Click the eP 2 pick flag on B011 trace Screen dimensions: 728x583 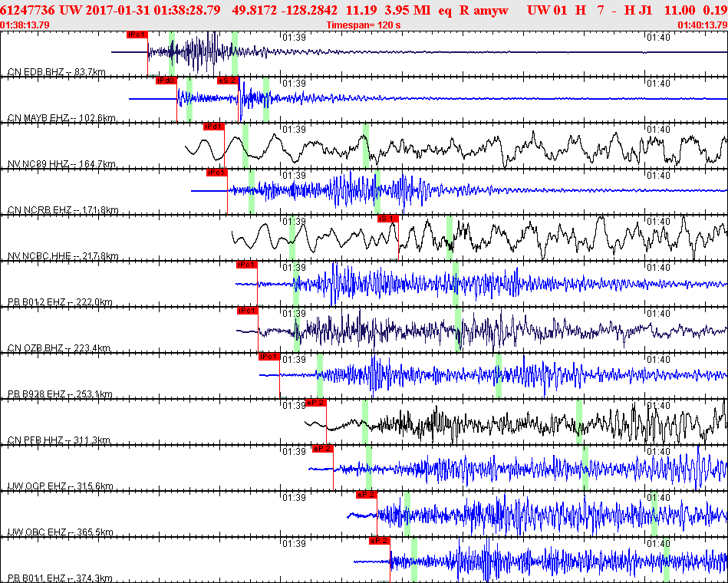pos(379,540)
